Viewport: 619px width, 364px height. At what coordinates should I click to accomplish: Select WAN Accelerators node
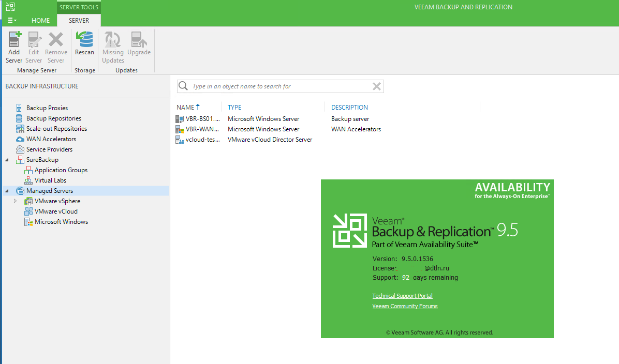pyautogui.click(x=51, y=139)
